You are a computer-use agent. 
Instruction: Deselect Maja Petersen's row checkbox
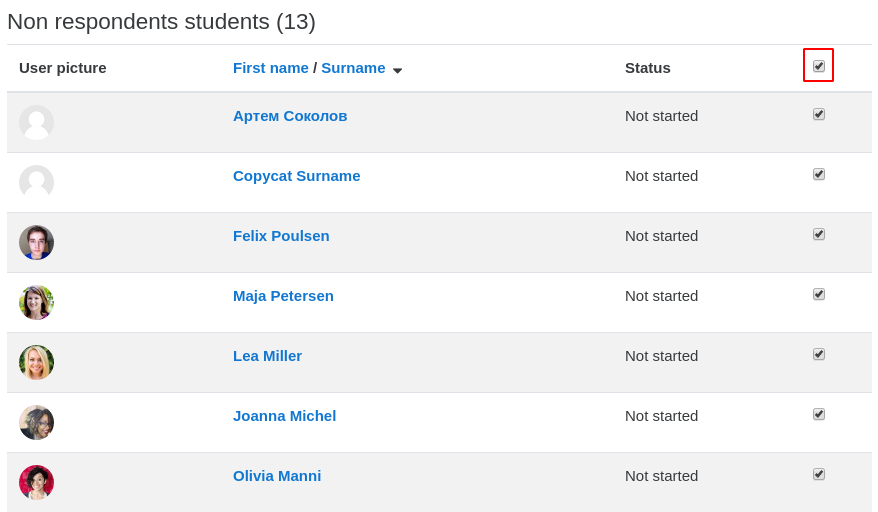[819, 294]
